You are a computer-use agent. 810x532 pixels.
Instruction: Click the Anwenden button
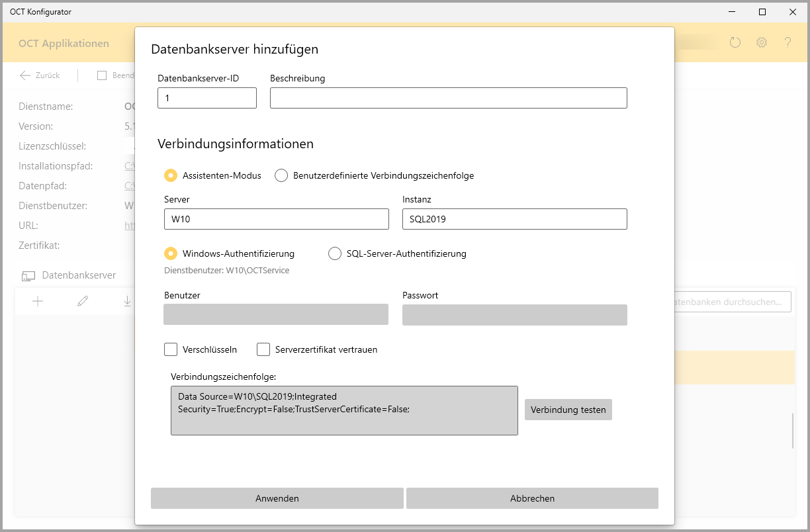pyautogui.click(x=277, y=498)
